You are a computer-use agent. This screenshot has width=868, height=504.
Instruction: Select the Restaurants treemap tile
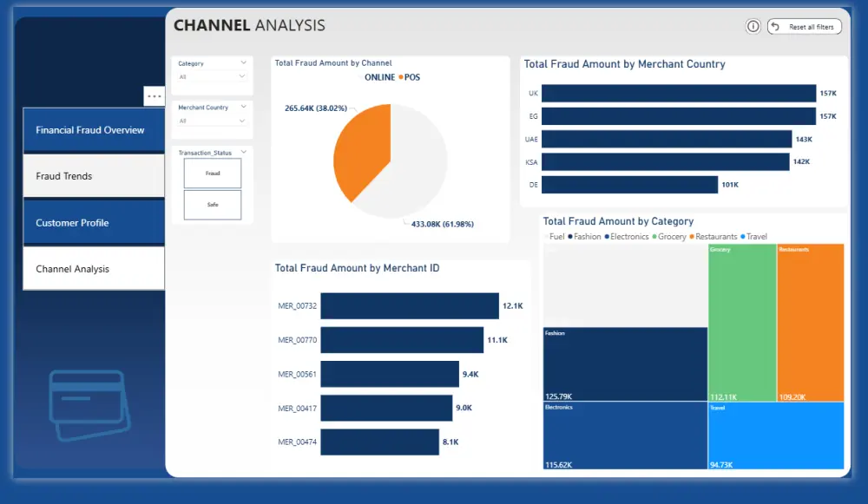click(811, 323)
